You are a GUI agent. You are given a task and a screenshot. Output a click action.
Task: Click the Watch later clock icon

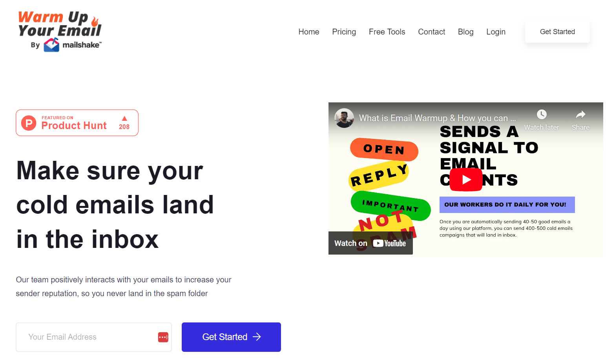tap(542, 114)
